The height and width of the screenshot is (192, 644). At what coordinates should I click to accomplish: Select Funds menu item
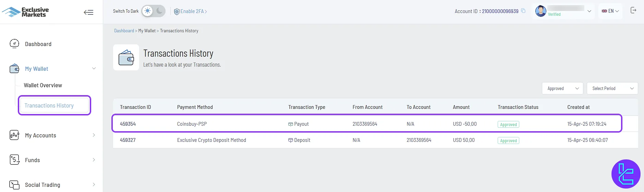32,160
